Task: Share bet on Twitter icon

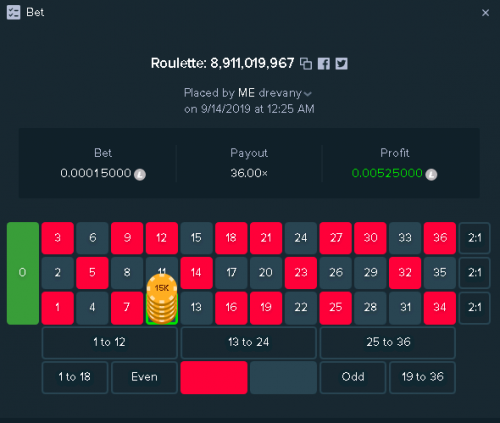Action: (x=341, y=63)
